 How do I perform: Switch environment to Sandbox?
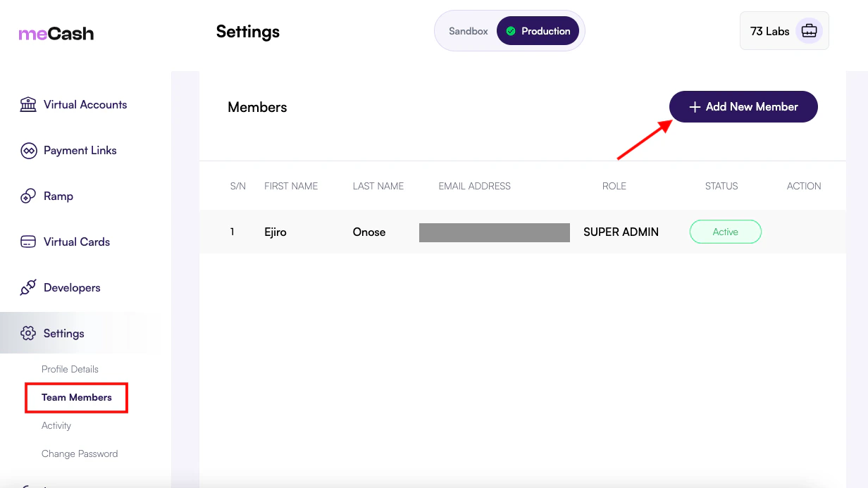pyautogui.click(x=469, y=30)
